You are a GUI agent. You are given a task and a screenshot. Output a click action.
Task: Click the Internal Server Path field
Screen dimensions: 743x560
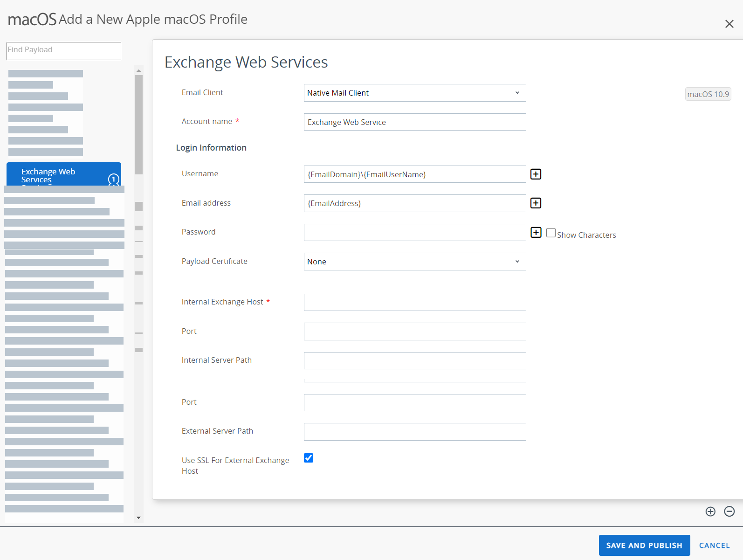(415, 360)
